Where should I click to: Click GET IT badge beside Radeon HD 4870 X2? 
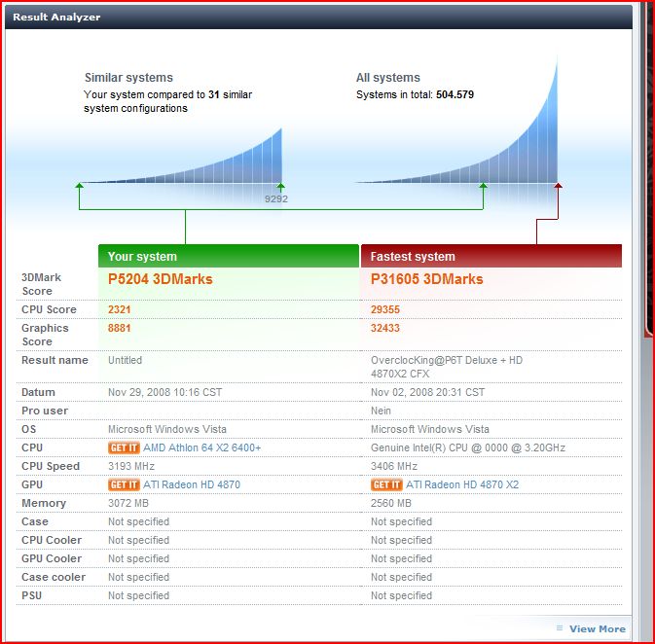pos(386,484)
